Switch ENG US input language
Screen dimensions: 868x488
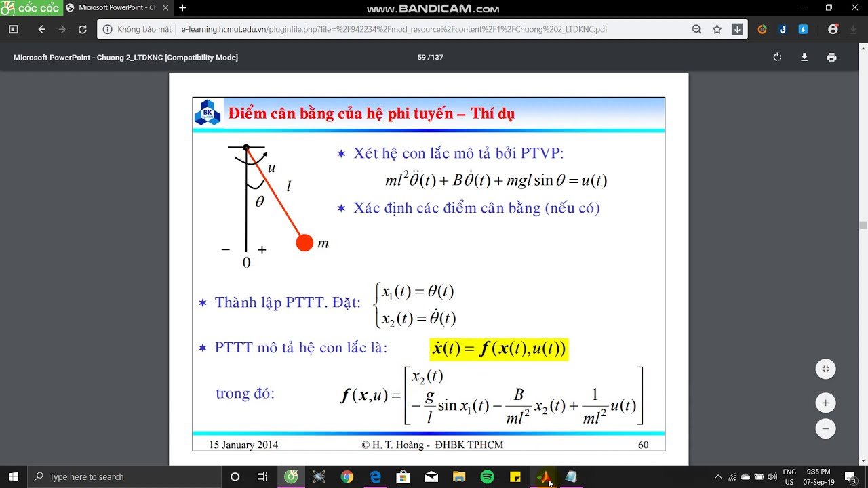click(789, 476)
